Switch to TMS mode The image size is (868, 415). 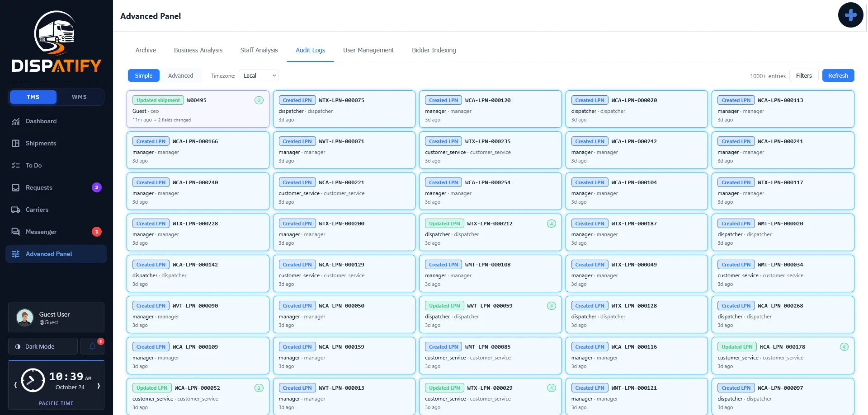33,97
